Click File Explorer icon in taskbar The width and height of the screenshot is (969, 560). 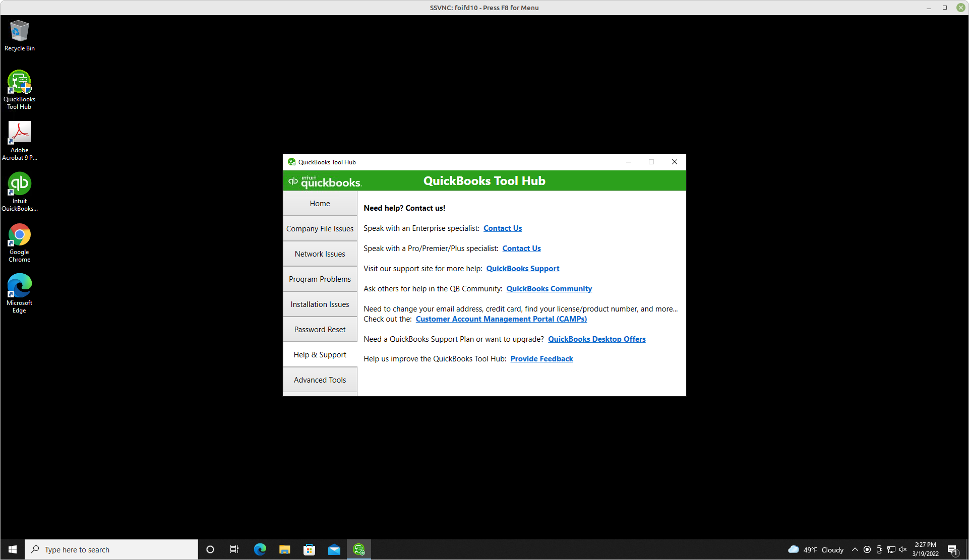(x=284, y=549)
